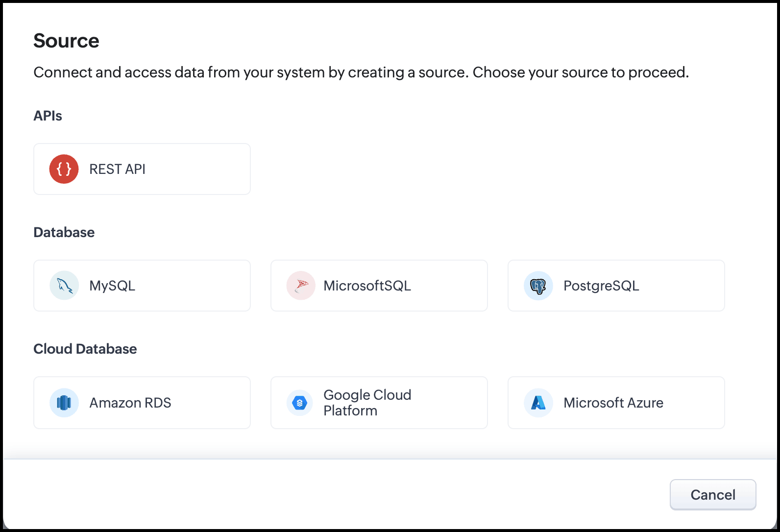Click the MySQL dolphin icon

64,286
